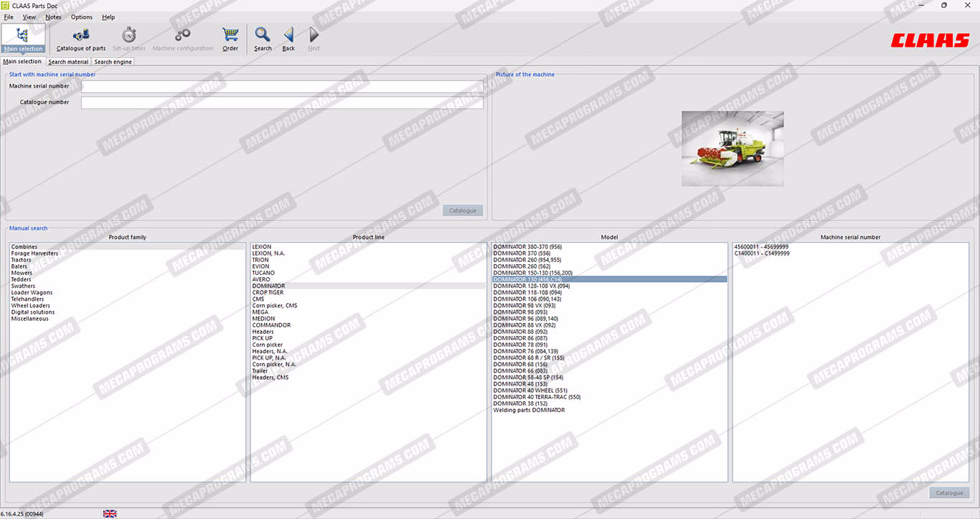The height and width of the screenshot is (519, 980).
Task: Go to Next with the right arrow
Action: tap(314, 39)
